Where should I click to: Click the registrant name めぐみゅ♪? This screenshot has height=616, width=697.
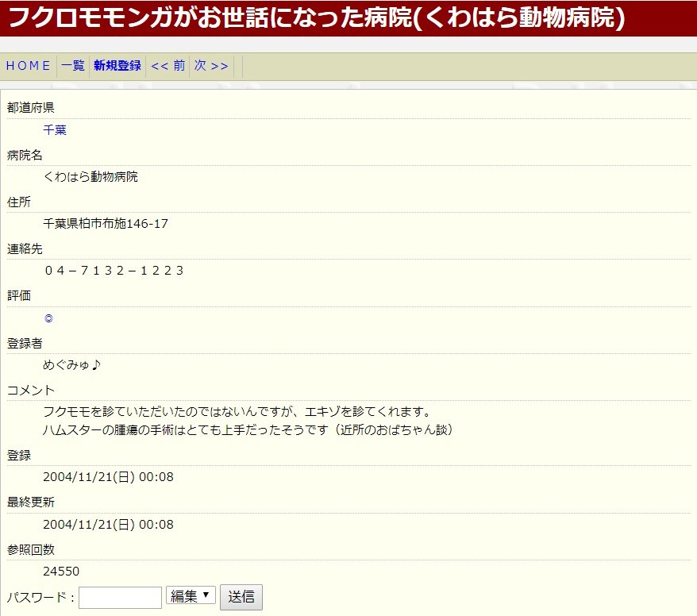[72, 365]
